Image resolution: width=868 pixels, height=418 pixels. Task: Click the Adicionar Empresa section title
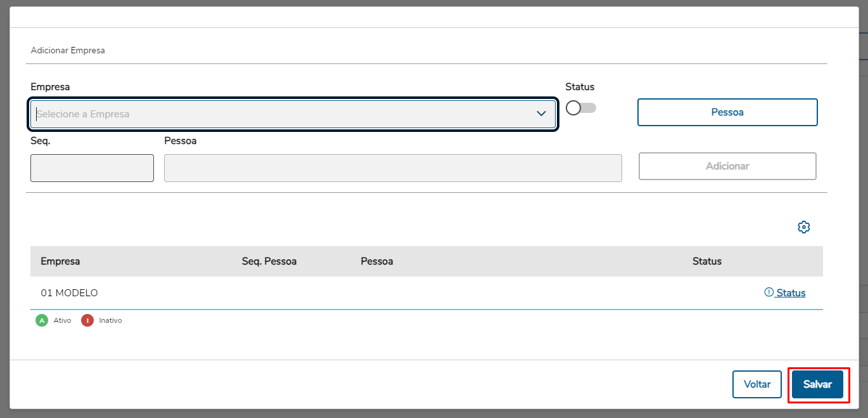coord(68,51)
